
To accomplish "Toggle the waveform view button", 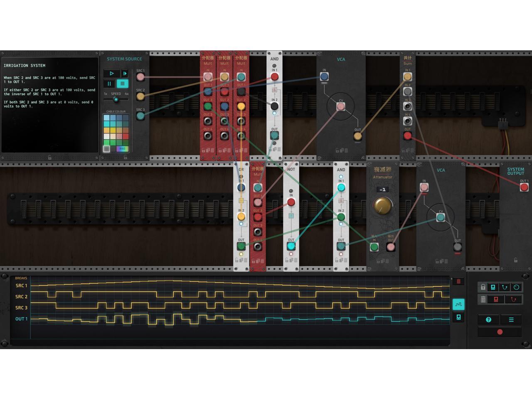I will 458,304.
